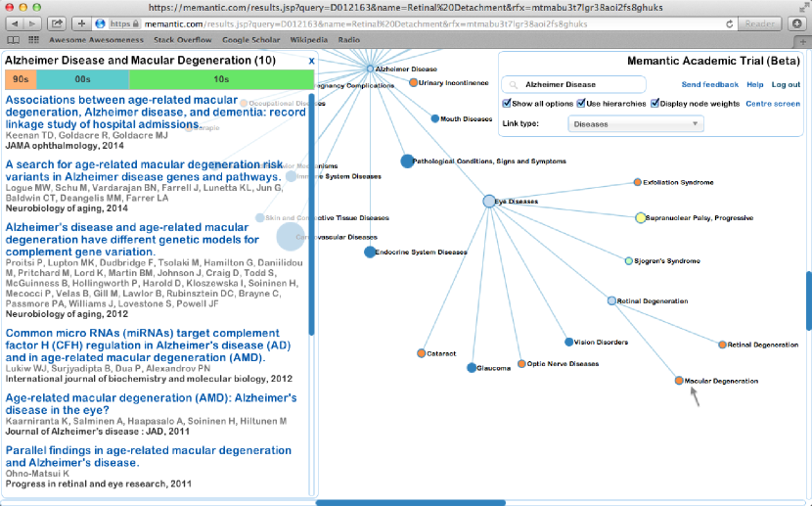Open the Share menu icon
The image size is (812, 506).
tap(57, 23)
